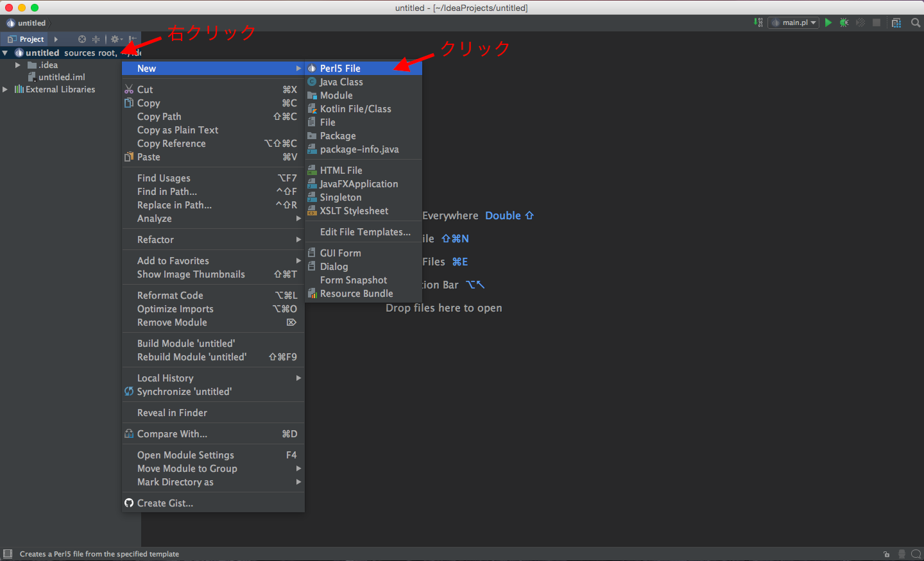Image resolution: width=924 pixels, height=561 pixels.
Task: Choose Optimize Imports menu entry
Action: click(x=213, y=309)
